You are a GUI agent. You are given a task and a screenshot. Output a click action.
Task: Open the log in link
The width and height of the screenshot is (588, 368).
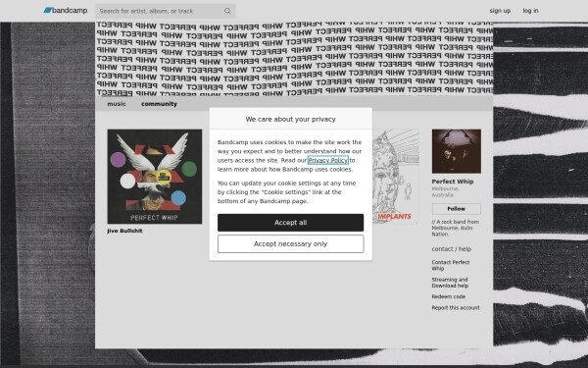pyautogui.click(x=530, y=11)
